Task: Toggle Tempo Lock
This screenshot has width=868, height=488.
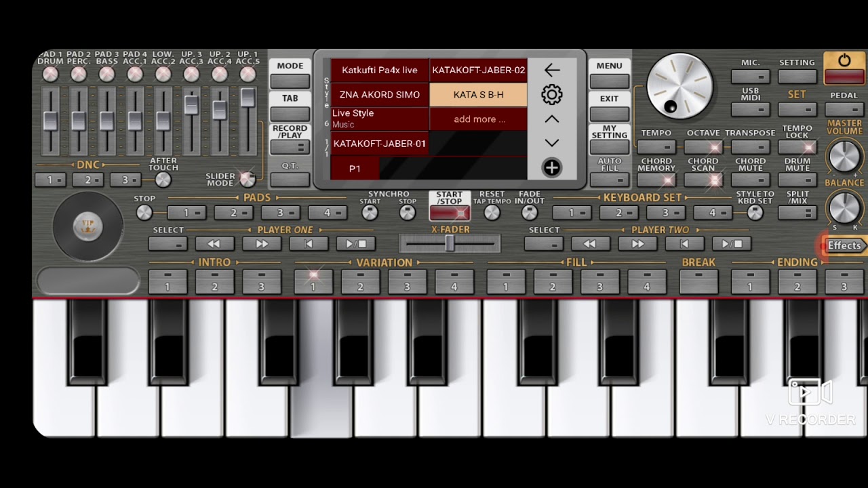Action: [797, 146]
